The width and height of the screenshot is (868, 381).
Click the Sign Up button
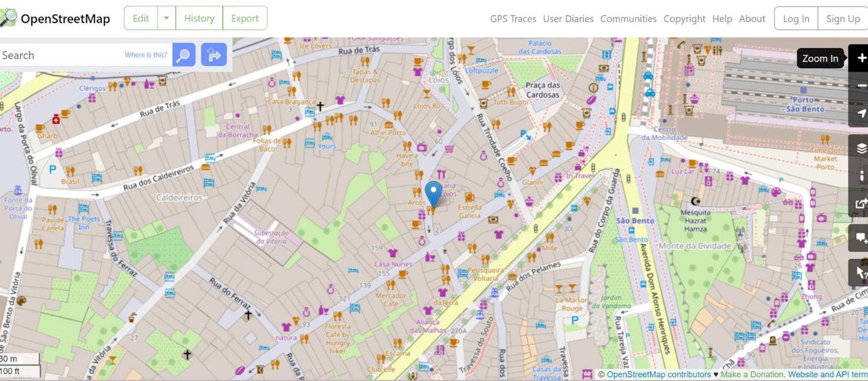pos(843,18)
